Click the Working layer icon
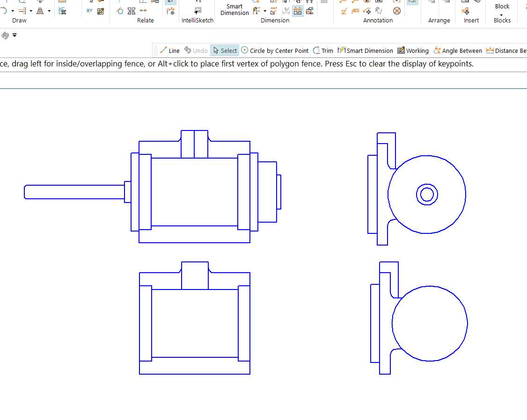The image size is (527, 420). coord(413,51)
